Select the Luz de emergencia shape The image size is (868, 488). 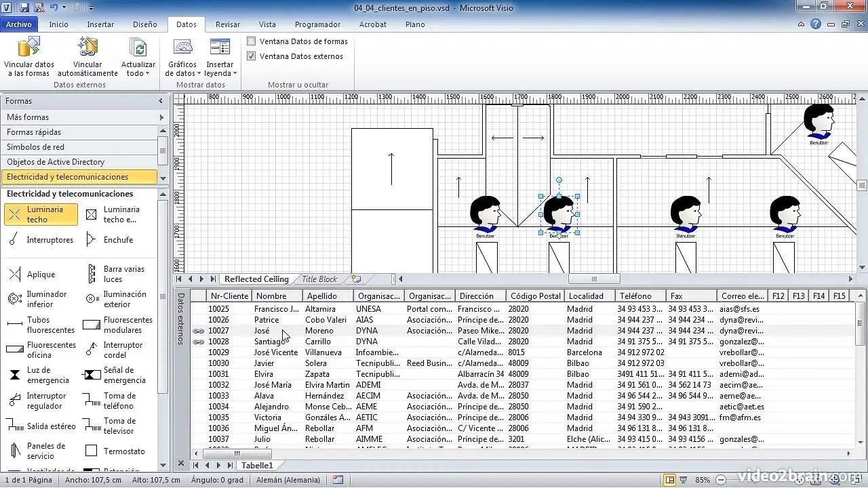click(41, 375)
